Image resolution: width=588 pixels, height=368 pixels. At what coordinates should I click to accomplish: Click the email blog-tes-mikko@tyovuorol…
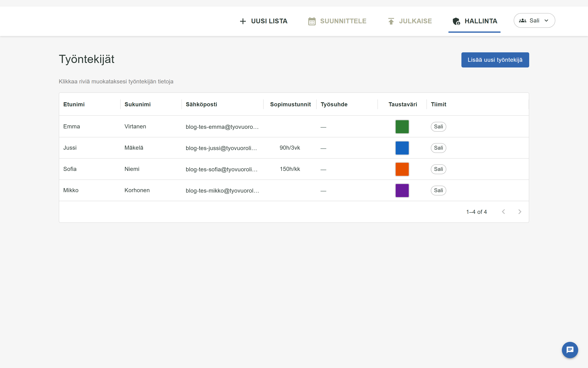(222, 191)
